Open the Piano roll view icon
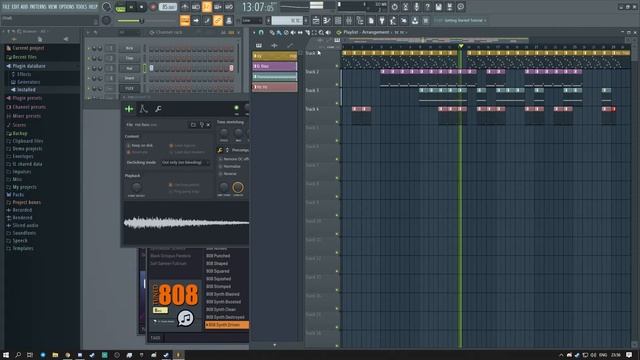 [x=327, y=20]
